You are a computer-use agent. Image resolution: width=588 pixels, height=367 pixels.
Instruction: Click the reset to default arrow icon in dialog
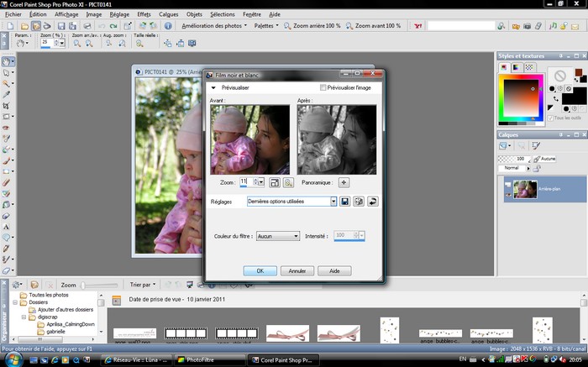(x=372, y=202)
